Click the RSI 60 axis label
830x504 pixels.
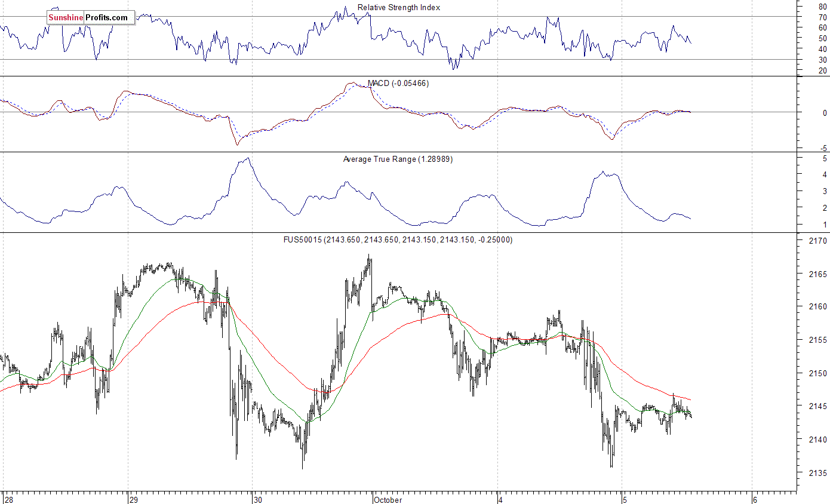point(823,27)
